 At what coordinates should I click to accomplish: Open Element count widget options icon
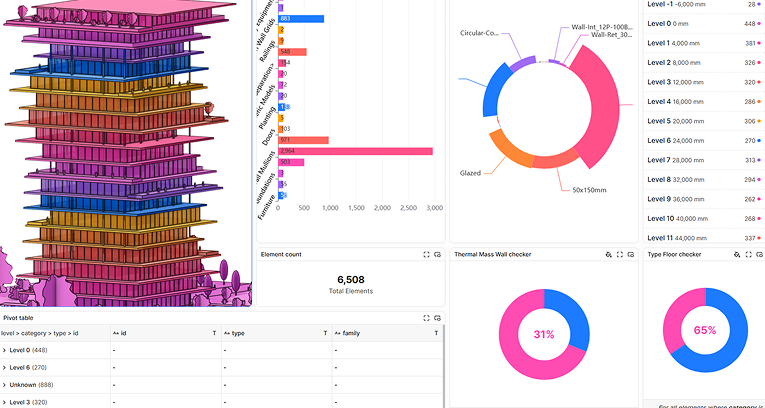(x=437, y=255)
